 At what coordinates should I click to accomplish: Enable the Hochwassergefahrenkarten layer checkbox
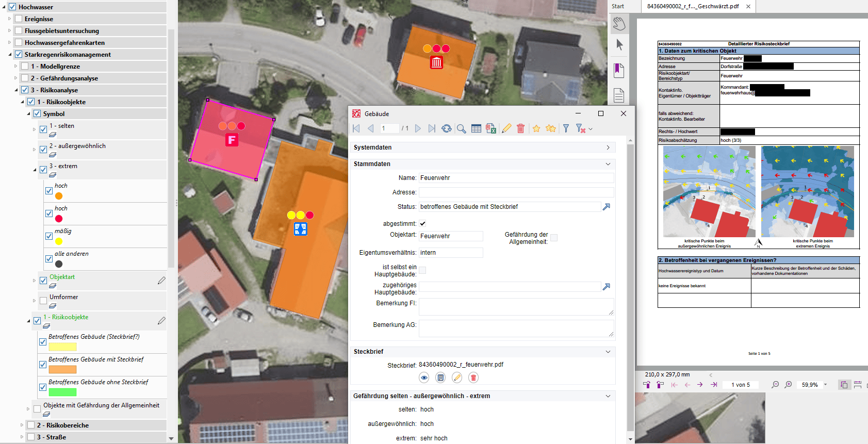coord(19,43)
